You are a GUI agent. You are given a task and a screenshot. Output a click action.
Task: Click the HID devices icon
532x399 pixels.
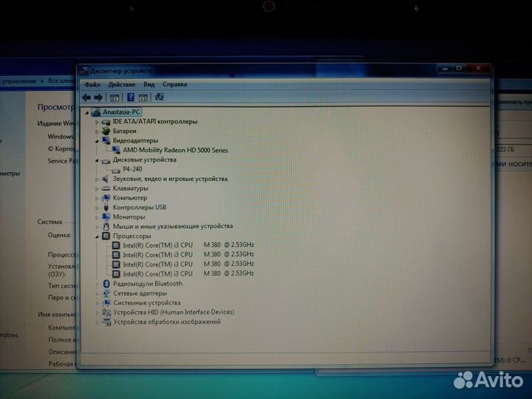point(106,312)
